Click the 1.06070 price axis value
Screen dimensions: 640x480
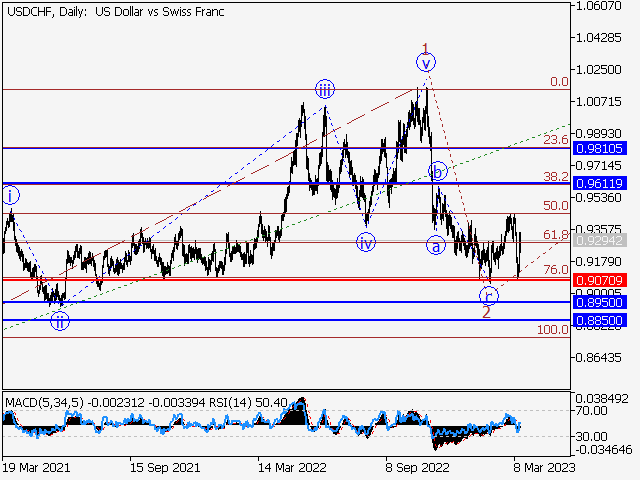point(598,6)
